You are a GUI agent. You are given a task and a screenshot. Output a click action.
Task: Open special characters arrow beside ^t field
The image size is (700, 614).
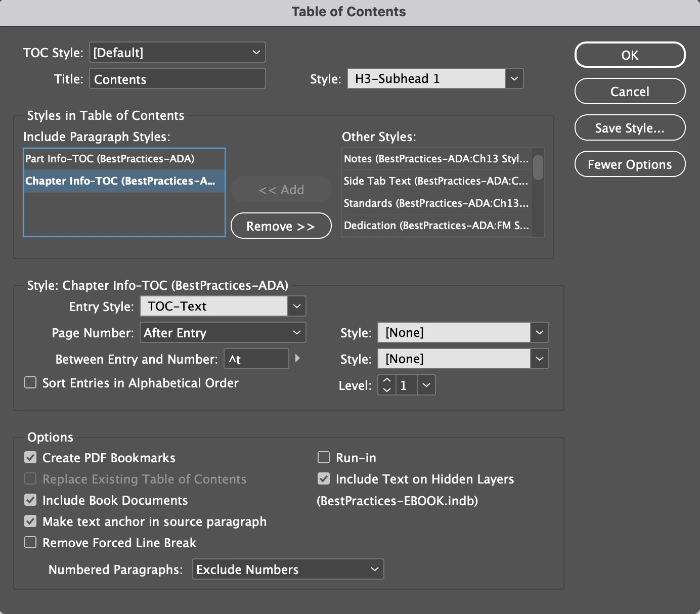[x=297, y=358]
